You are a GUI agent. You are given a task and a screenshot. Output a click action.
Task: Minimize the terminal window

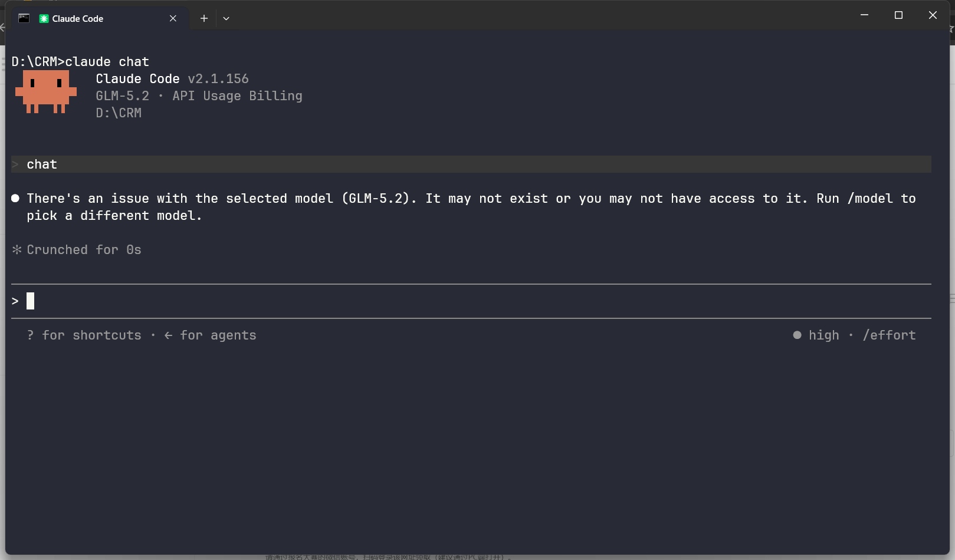[864, 15]
